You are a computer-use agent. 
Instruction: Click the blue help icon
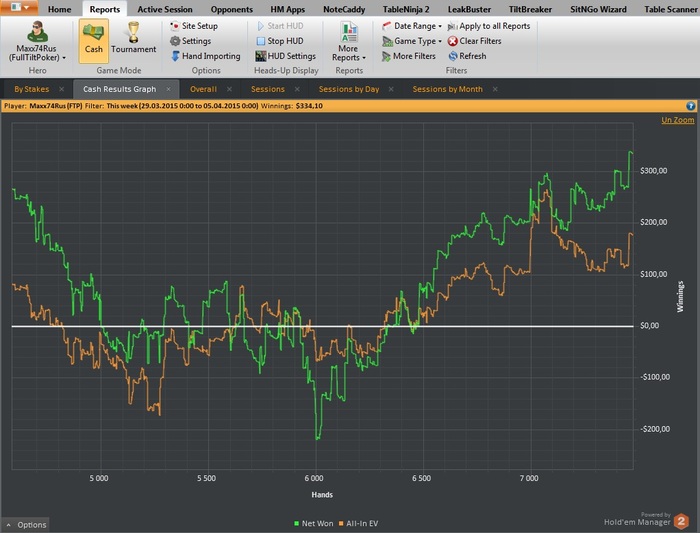point(690,106)
